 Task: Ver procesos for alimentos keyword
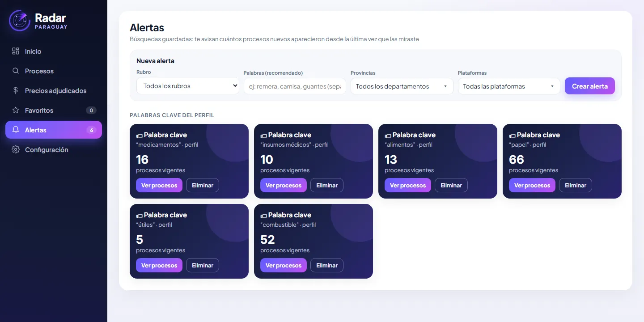[x=408, y=185]
